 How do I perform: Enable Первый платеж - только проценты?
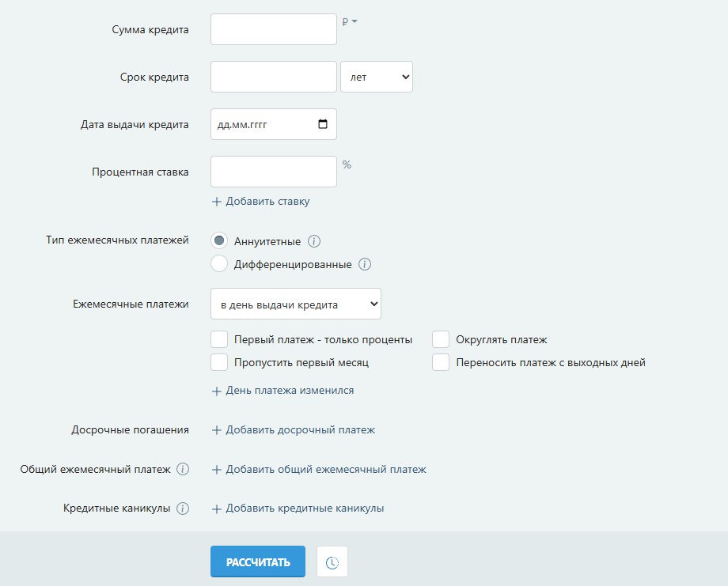pyautogui.click(x=220, y=339)
